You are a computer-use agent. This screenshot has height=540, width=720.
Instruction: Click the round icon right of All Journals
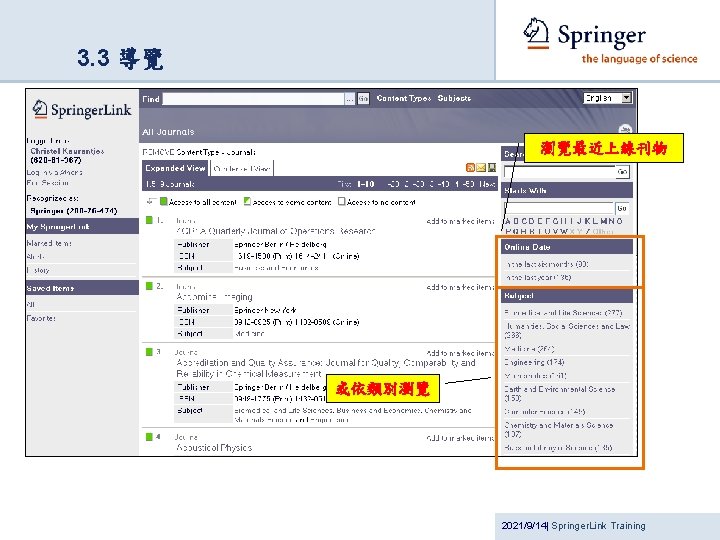click(x=625, y=129)
